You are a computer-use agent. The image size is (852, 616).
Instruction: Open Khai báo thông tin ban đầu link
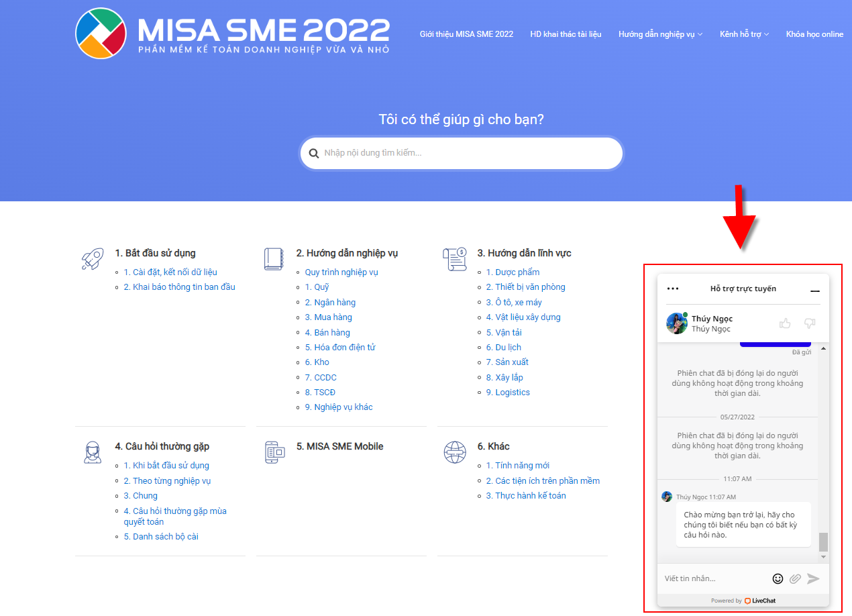click(x=179, y=287)
